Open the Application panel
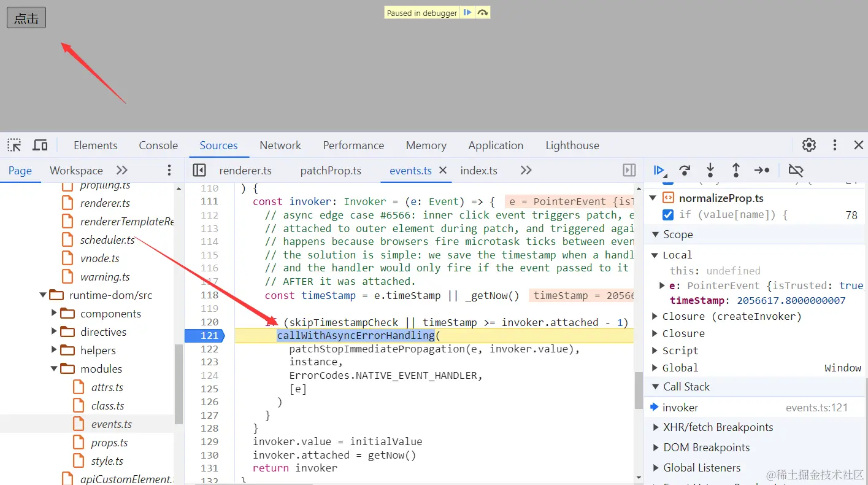The height and width of the screenshot is (485, 868). pyautogui.click(x=496, y=145)
